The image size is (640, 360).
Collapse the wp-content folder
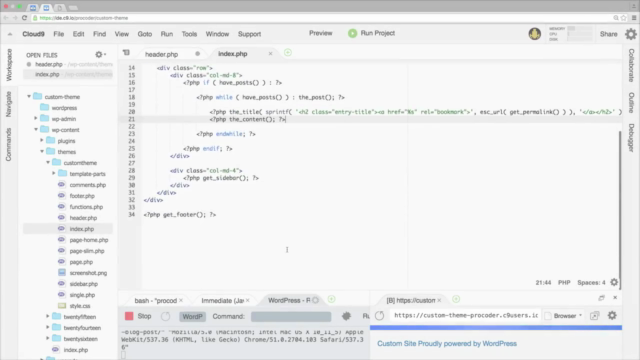[x=36, y=130]
